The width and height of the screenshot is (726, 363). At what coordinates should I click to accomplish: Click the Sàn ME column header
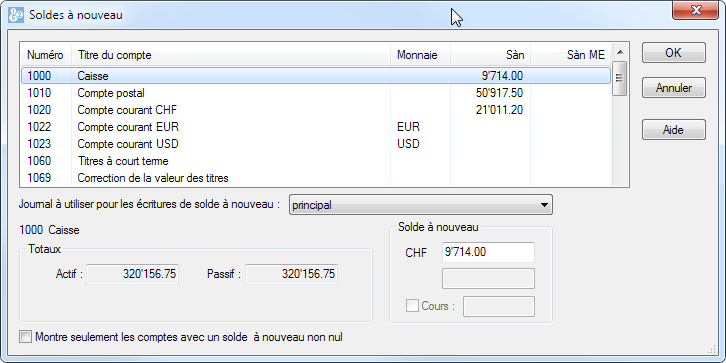tap(571, 55)
